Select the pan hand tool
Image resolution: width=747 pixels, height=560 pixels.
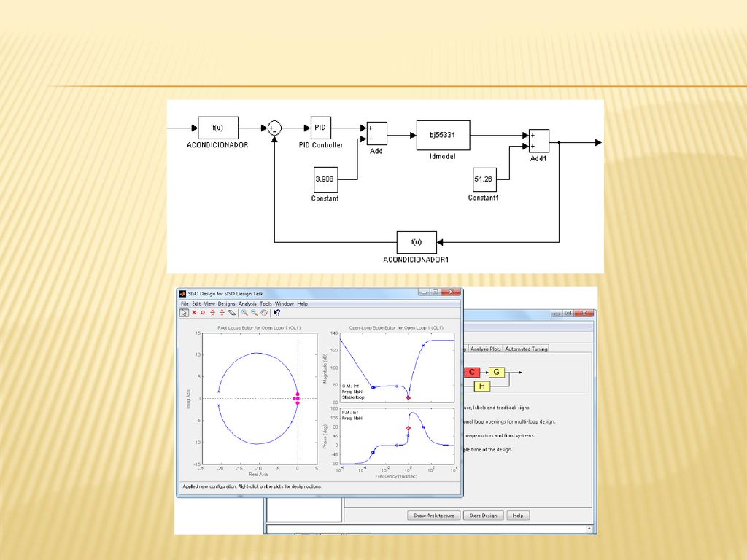pyautogui.click(x=264, y=313)
